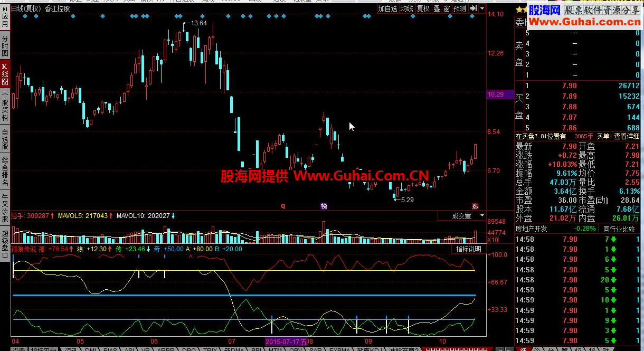Screen dimensions: 644x351
Task: Select the VR indicator tab
Action: click(x=145, y=349)
